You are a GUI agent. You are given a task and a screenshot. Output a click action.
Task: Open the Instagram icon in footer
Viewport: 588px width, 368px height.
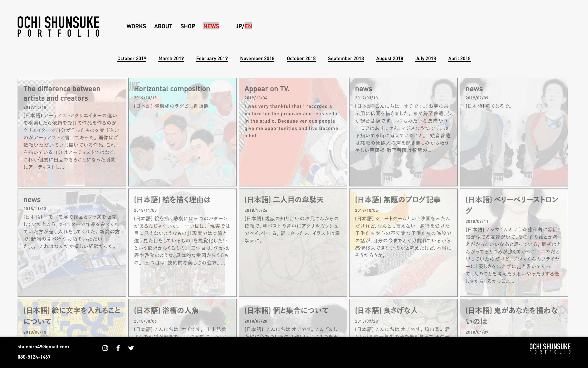click(x=105, y=348)
